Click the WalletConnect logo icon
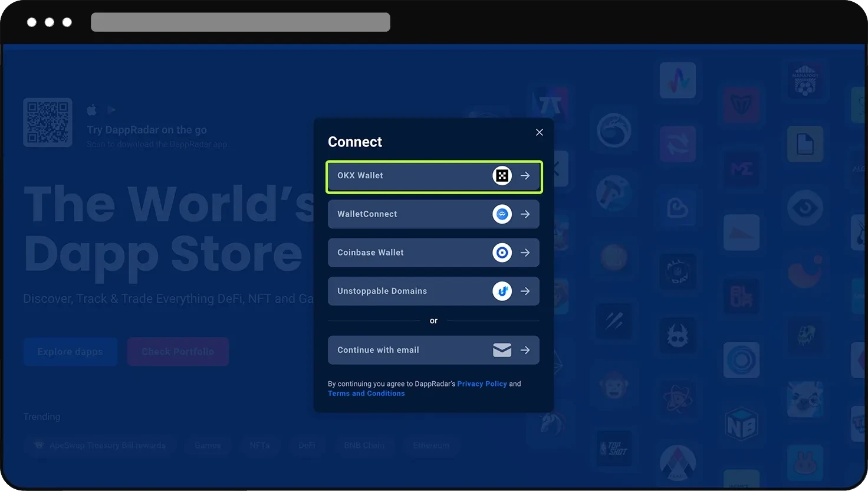 (502, 214)
